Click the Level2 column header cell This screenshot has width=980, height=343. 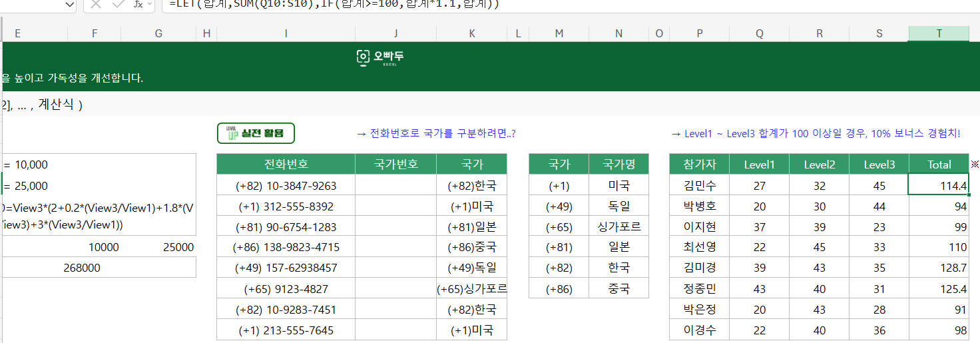[x=820, y=164]
